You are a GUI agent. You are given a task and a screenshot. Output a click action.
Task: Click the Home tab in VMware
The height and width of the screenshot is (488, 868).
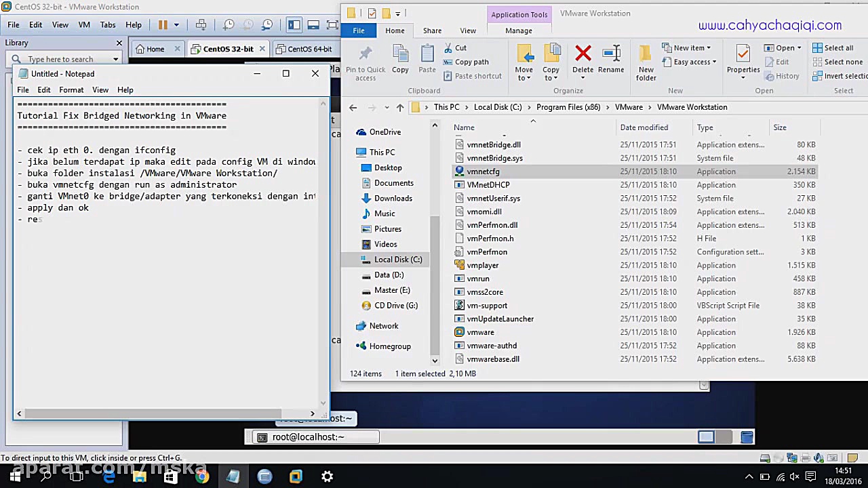155,49
